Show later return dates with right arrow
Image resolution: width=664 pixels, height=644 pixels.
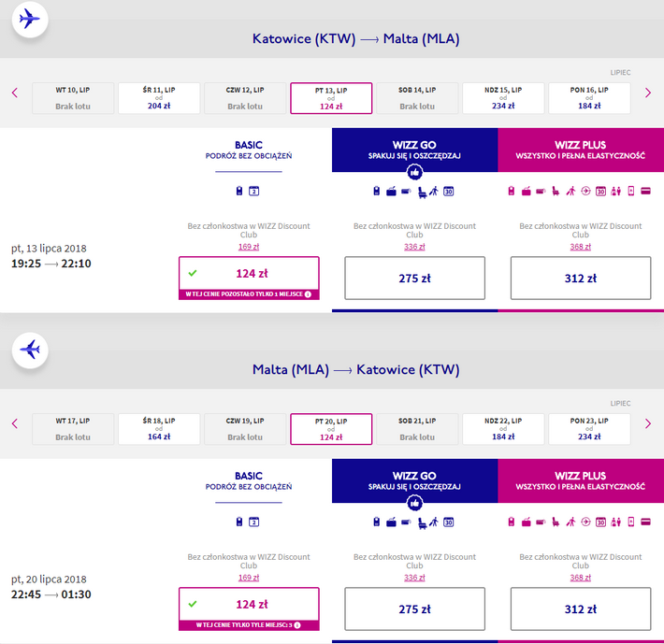coord(647,423)
